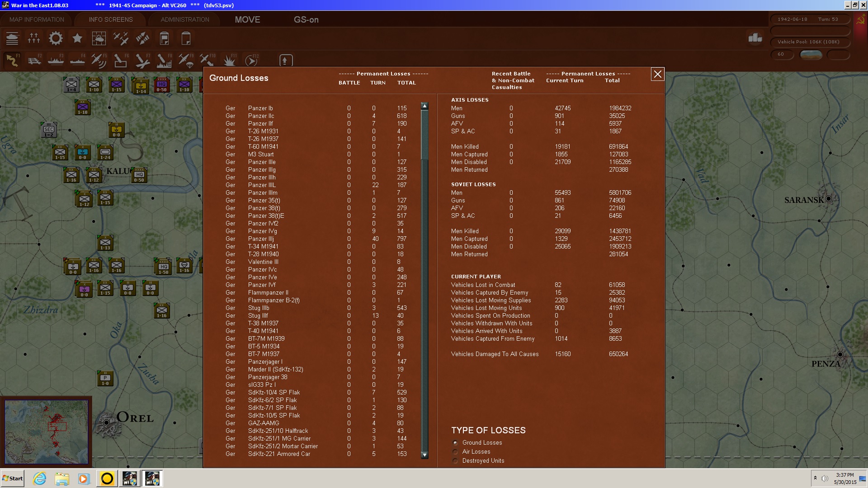Select the T-34 M1941 row
868x488 pixels.
tap(316, 246)
